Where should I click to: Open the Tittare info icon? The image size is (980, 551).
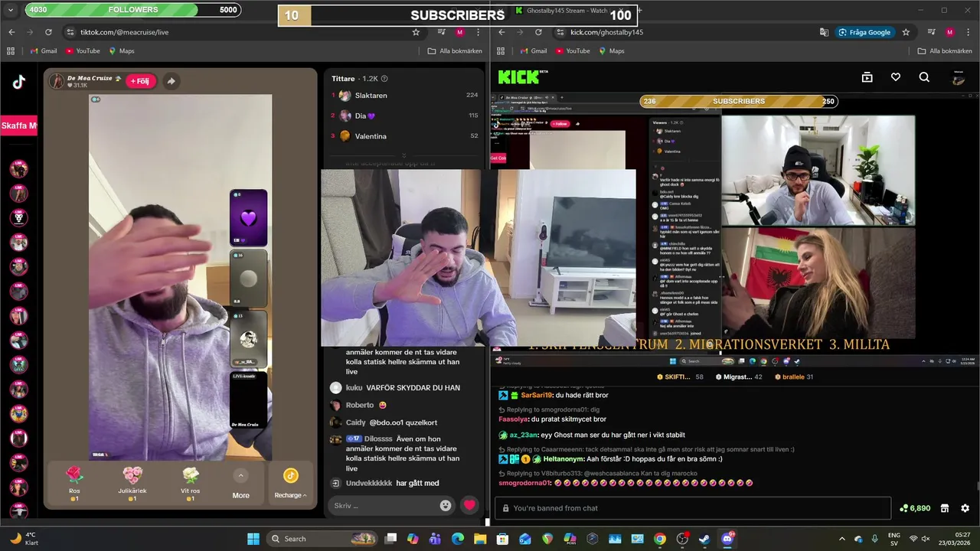(384, 79)
